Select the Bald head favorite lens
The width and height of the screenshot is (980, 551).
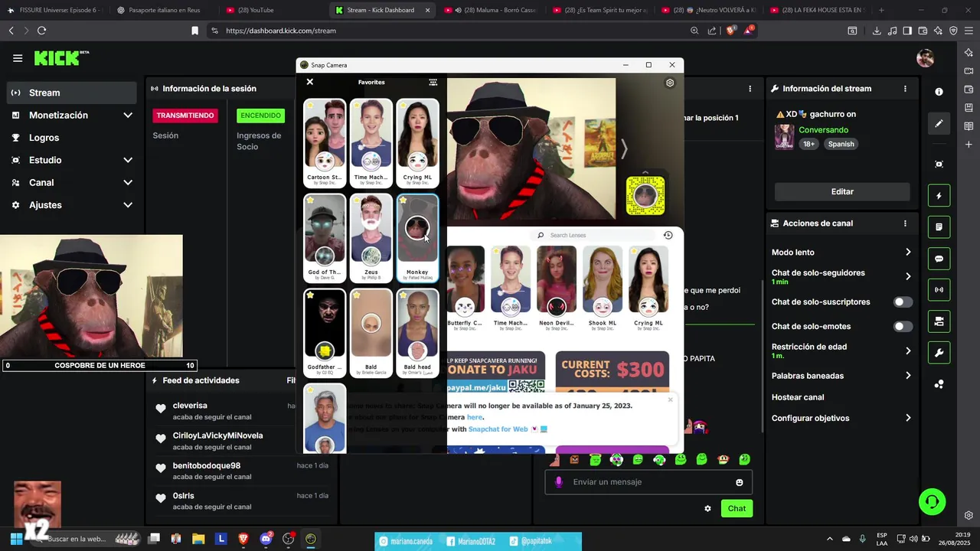(417, 333)
